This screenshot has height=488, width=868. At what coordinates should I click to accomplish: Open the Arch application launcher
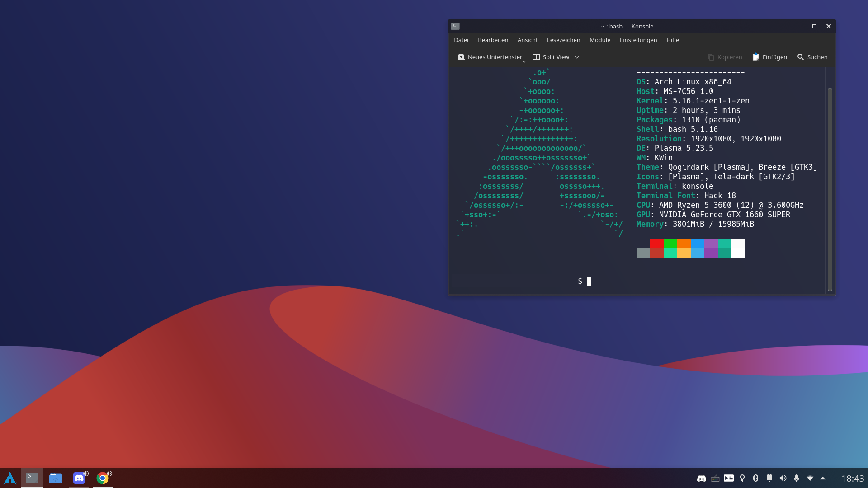[x=10, y=478]
